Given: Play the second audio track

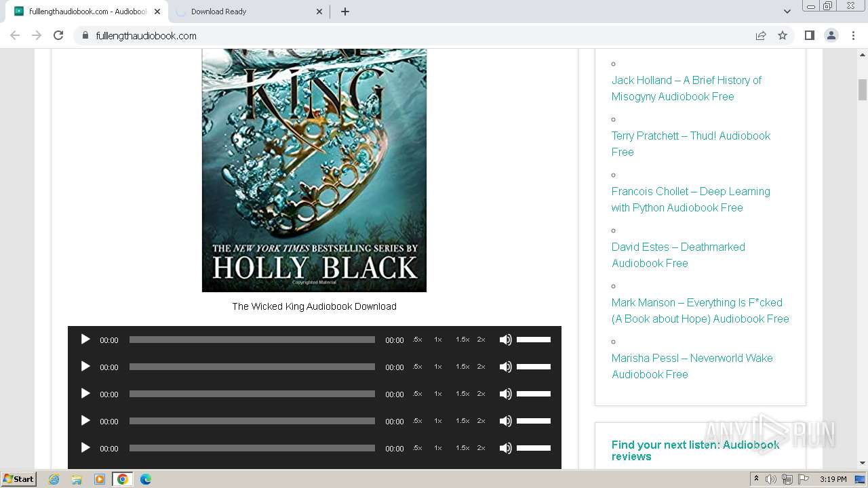Looking at the screenshot, I should pyautogui.click(x=85, y=367).
